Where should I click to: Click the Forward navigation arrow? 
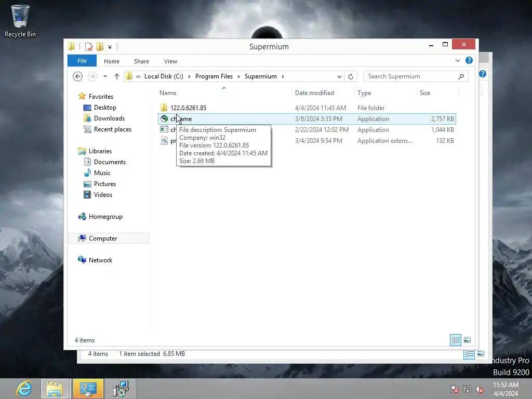coord(92,76)
